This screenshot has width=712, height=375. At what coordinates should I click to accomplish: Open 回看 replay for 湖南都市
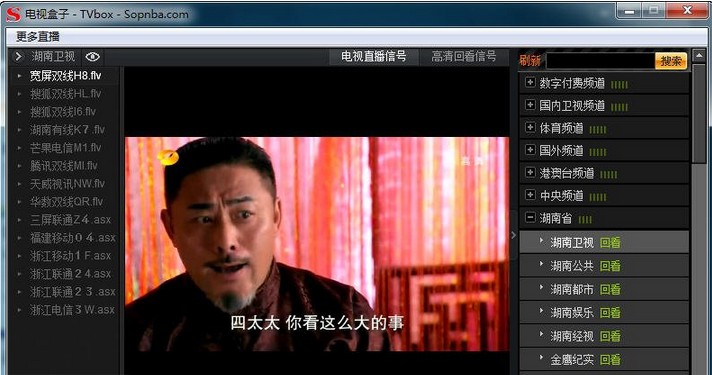point(610,289)
